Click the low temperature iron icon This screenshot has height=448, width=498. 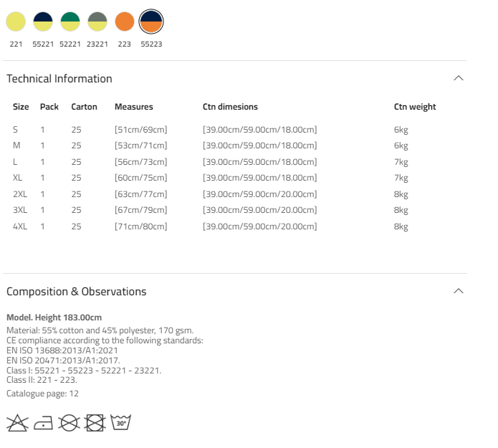pyautogui.click(x=43, y=423)
